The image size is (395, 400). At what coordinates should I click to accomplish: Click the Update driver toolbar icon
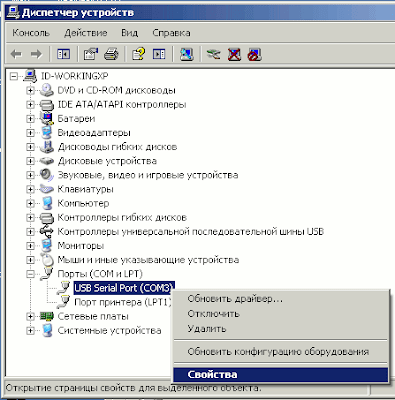click(213, 54)
